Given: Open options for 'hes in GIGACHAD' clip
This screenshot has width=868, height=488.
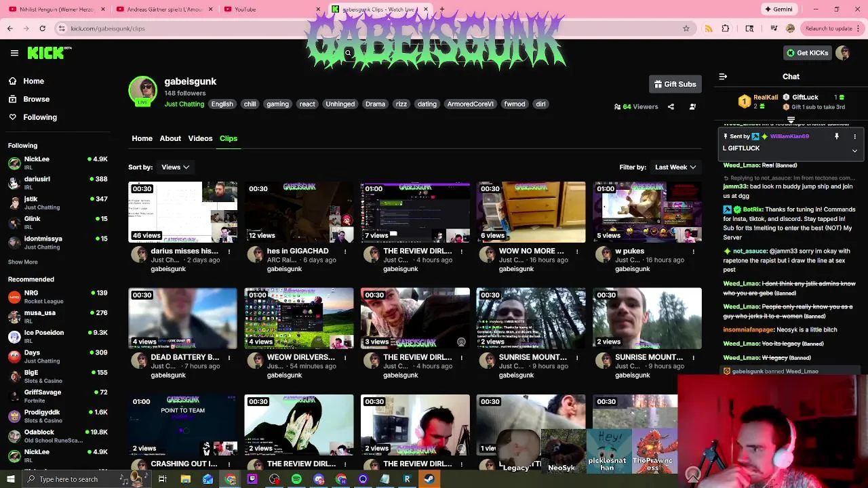Looking at the screenshot, I should coord(345,251).
